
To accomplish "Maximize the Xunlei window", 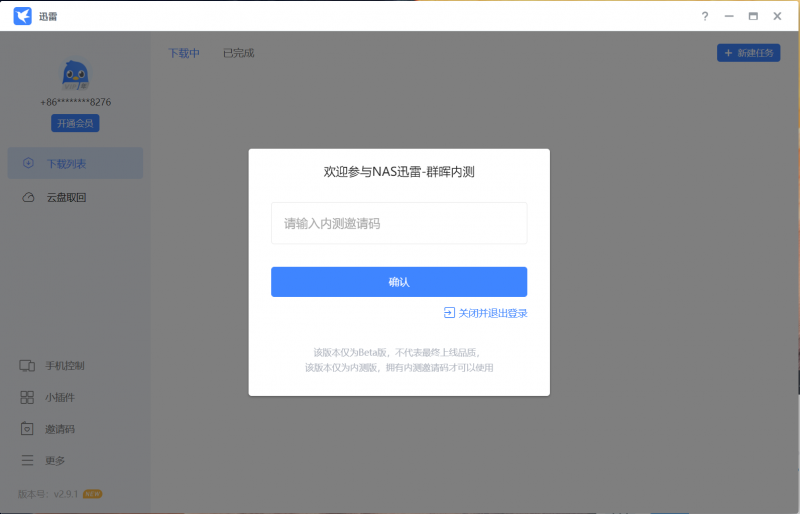I will pyautogui.click(x=753, y=16).
